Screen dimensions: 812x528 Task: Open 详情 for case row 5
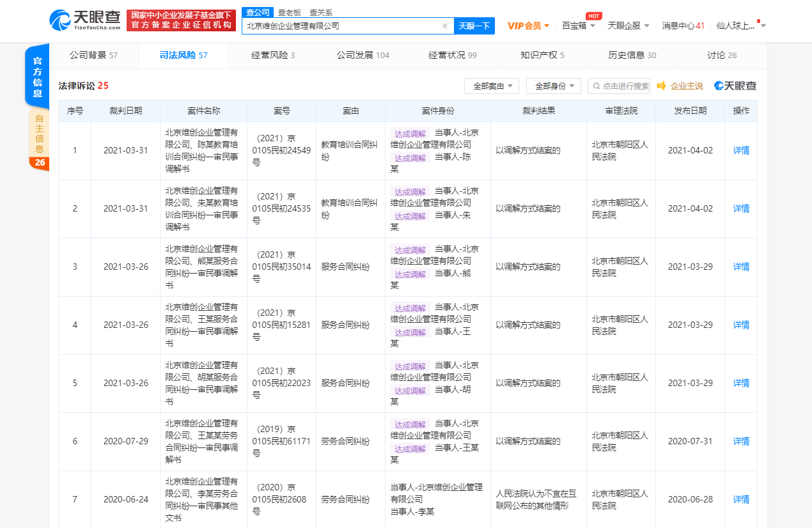pyautogui.click(x=741, y=383)
